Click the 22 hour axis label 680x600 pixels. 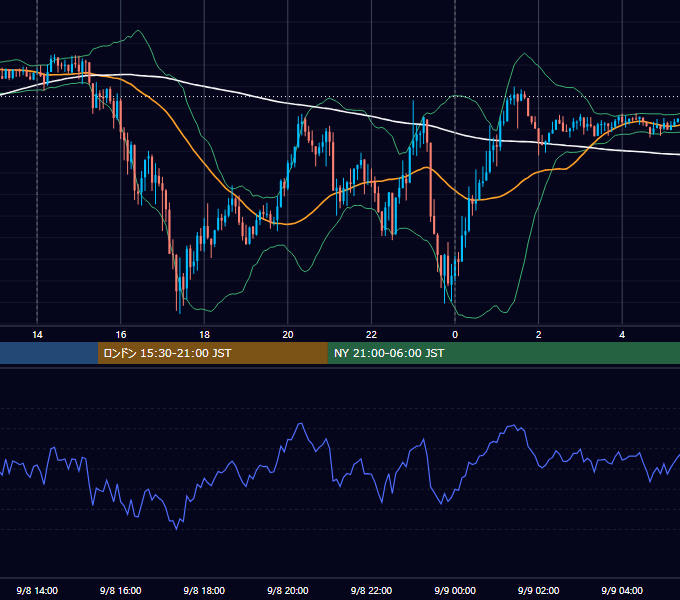click(371, 335)
